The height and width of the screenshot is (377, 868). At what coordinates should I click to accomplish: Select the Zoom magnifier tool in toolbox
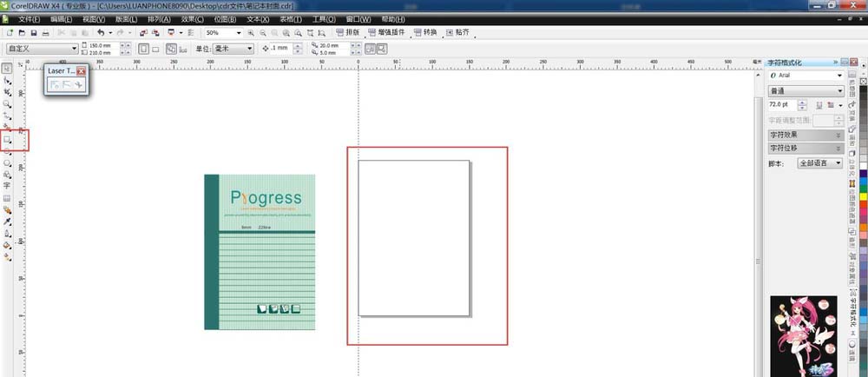[x=8, y=103]
